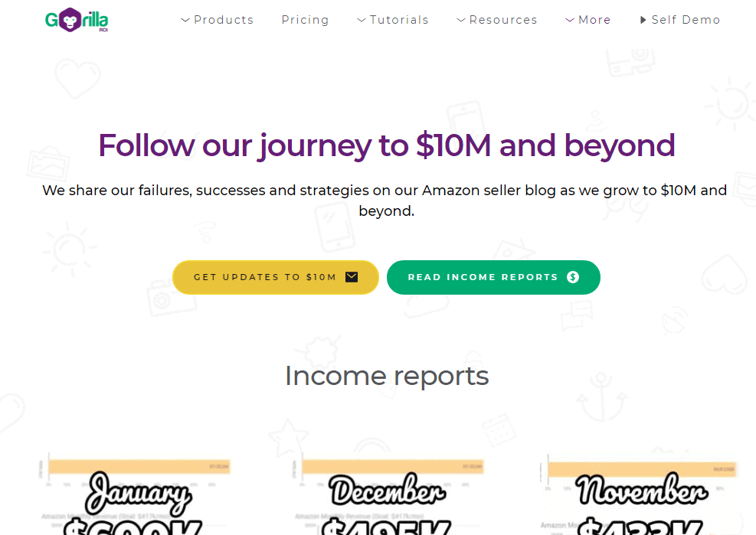Click the play triangle next to Self Demo
The width and height of the screenshot is (756, 535).
pos(642,20)
